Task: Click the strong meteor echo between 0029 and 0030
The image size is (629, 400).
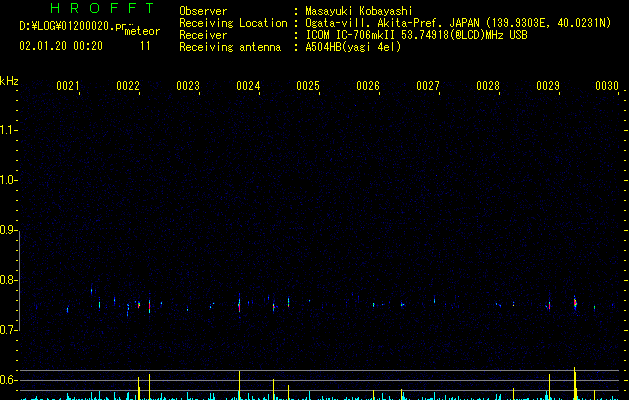Action: coord(575,303)
